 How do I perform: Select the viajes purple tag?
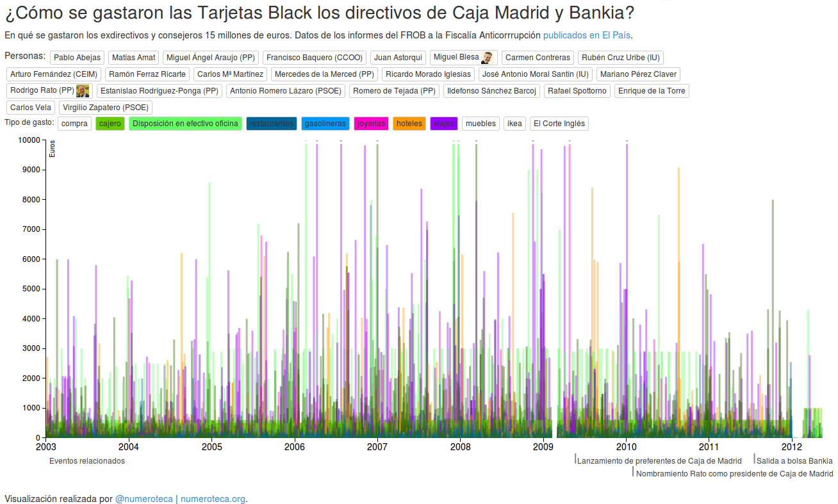(x=444, y=124)
